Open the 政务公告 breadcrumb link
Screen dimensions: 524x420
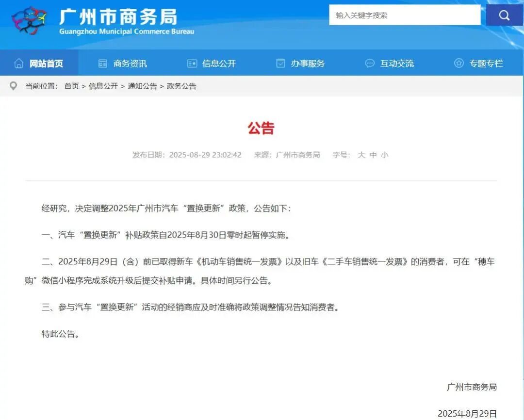pos(181,86)
